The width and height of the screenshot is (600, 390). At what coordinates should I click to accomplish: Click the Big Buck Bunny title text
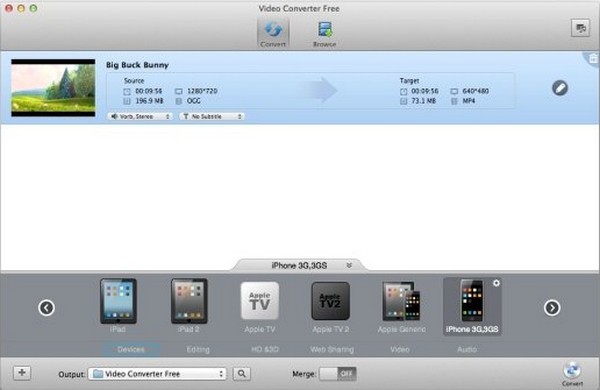tap(137, 65)
